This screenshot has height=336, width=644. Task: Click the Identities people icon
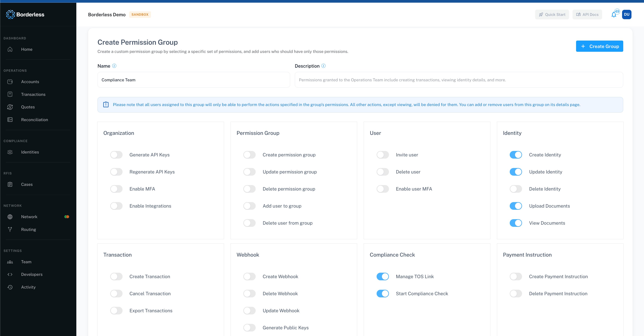click(10, 152)
